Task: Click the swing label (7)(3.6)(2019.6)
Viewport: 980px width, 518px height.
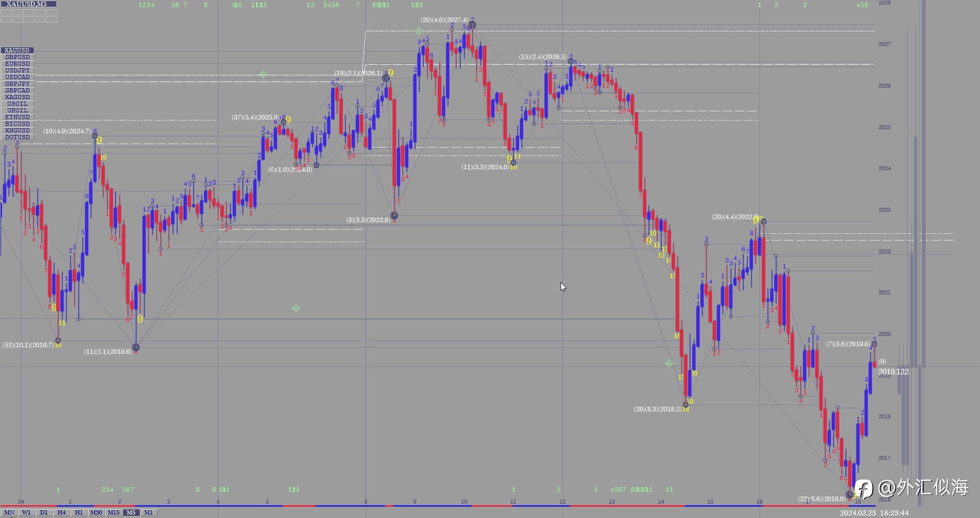Action: click(848, 344)
